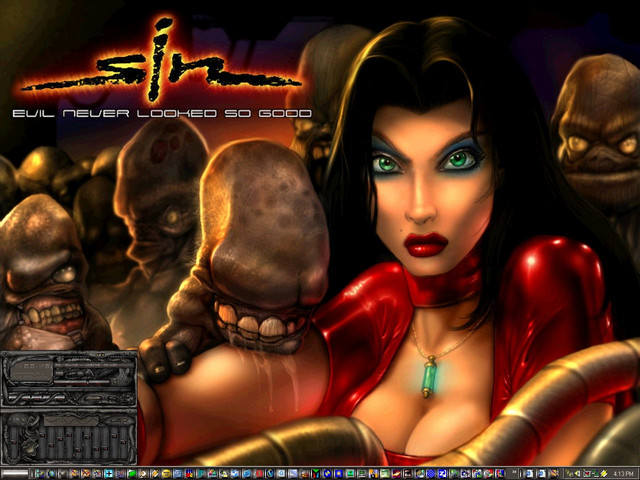Screen dimensions: 640x480
Task: Toggle the equalizer ON button
Action: point(15,420)
